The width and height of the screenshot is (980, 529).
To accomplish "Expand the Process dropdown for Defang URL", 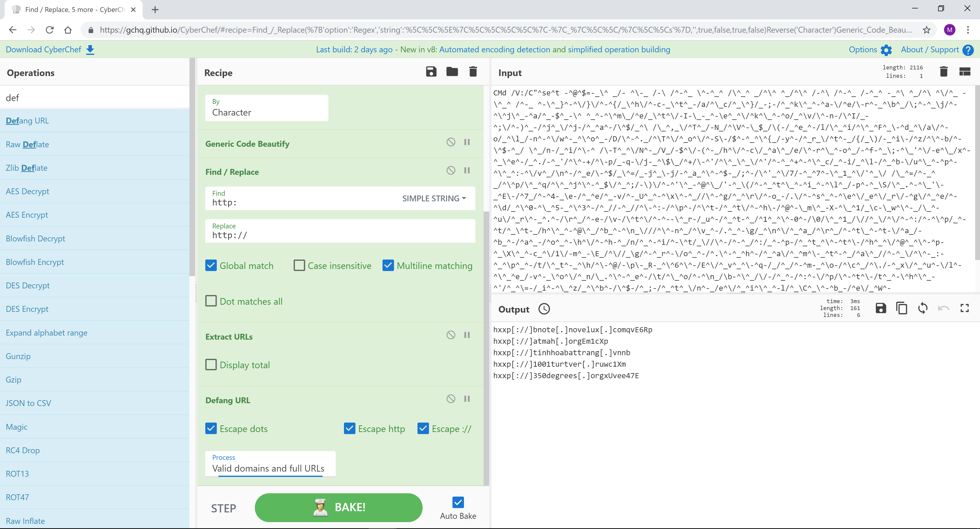I will click(x=270, y=468).
